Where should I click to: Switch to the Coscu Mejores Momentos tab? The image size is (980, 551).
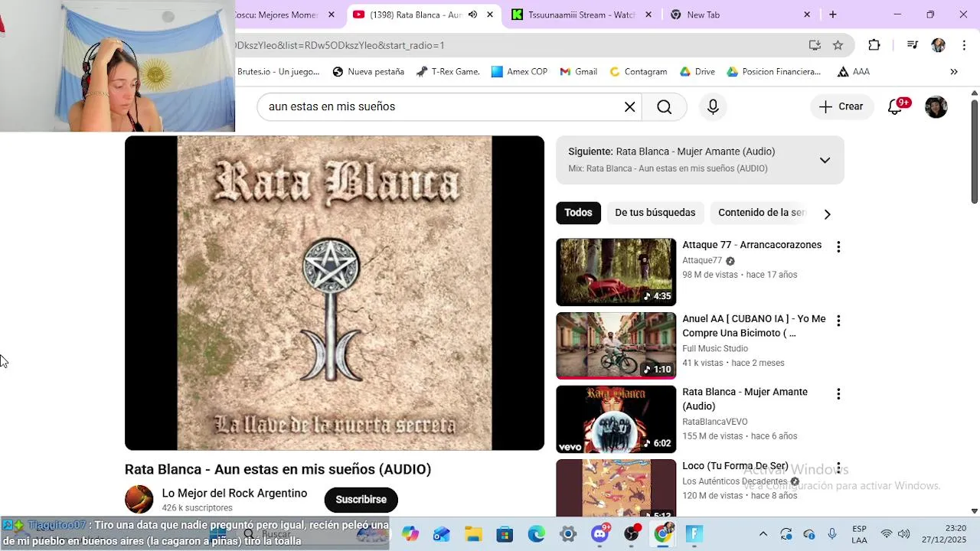tap(276, 15)
